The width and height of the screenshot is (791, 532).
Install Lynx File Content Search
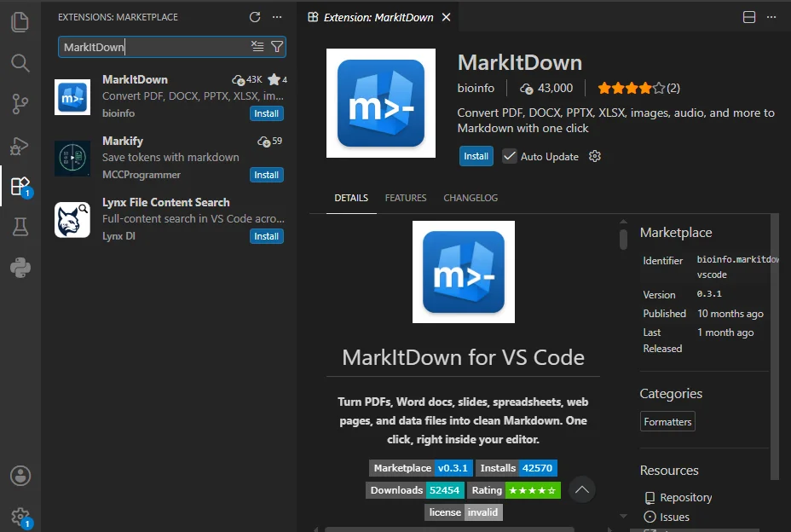266,236
